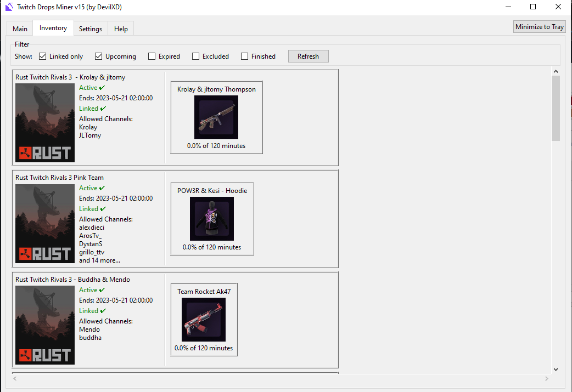Click the vertical scrollbar down arrow
This screenshot has height=392, width=572.
click(x=556, y=369)
